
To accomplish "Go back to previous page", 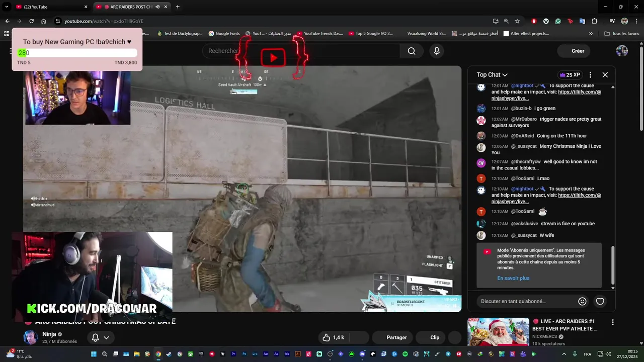I will click(7, 21).
